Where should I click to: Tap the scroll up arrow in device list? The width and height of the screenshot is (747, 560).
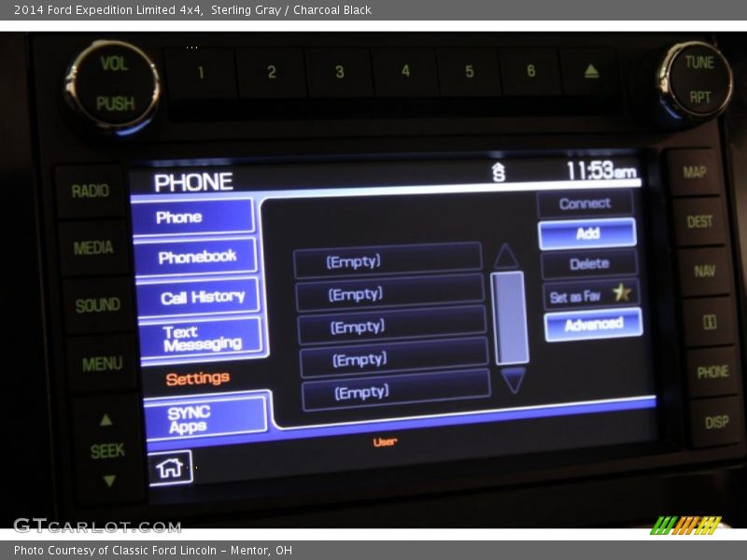tap(506, 256)
